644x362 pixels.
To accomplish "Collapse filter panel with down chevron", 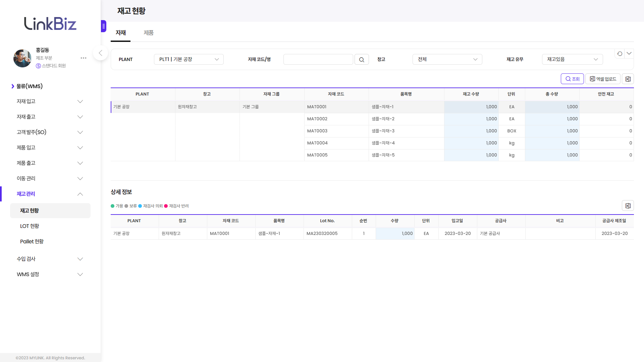I will coord(629,54).
